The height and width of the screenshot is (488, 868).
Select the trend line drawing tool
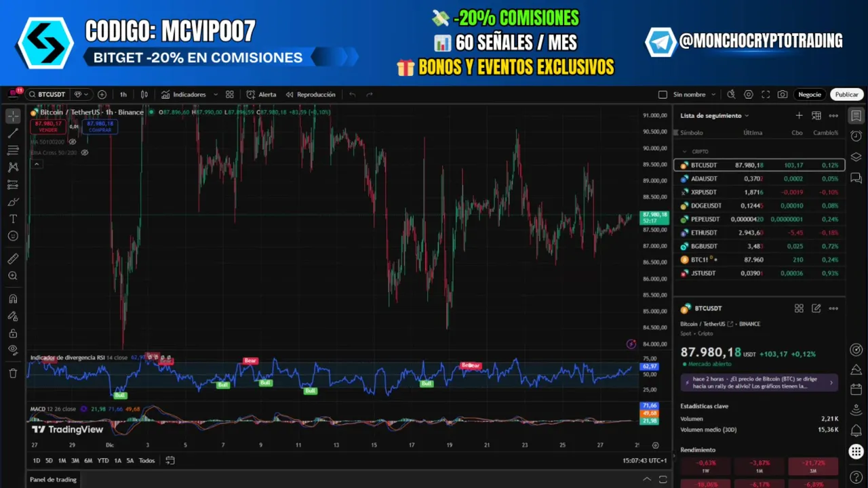tap(13, 134)
